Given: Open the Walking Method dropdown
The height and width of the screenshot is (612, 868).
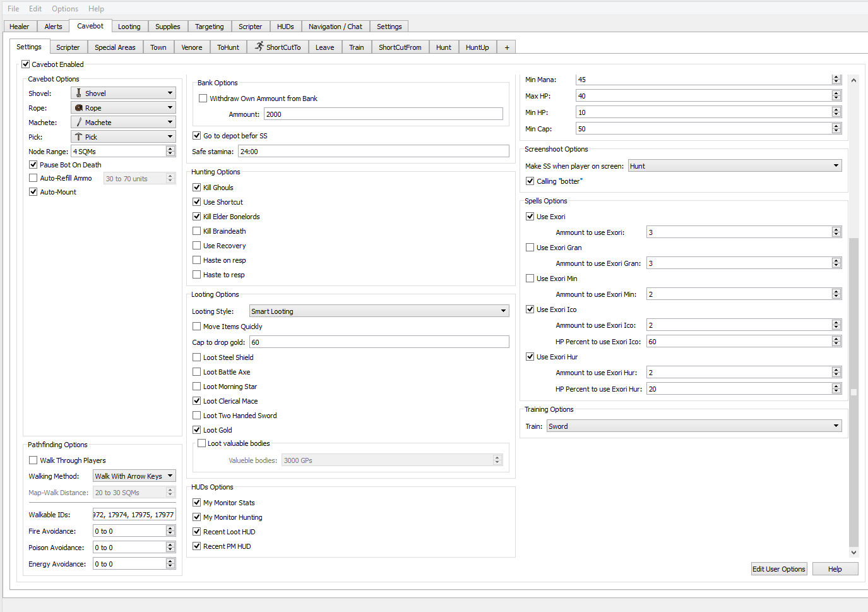Looking at the screenshot, I should tap(134, 476).
